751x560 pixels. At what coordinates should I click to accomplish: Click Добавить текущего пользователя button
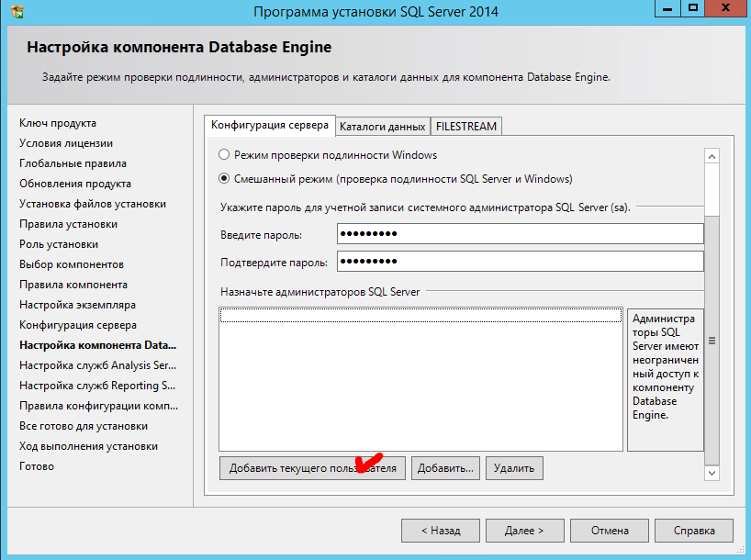[312, 467]
